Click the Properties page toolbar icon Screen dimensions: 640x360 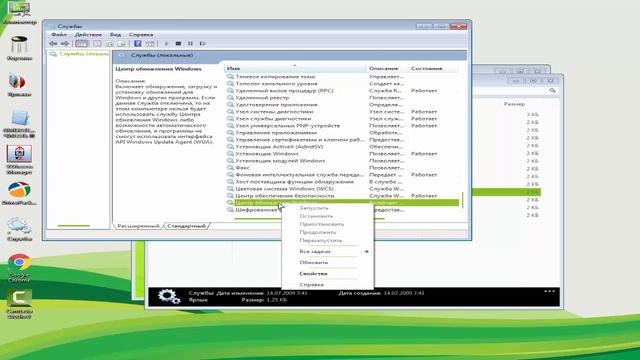[x=97, y=43]
